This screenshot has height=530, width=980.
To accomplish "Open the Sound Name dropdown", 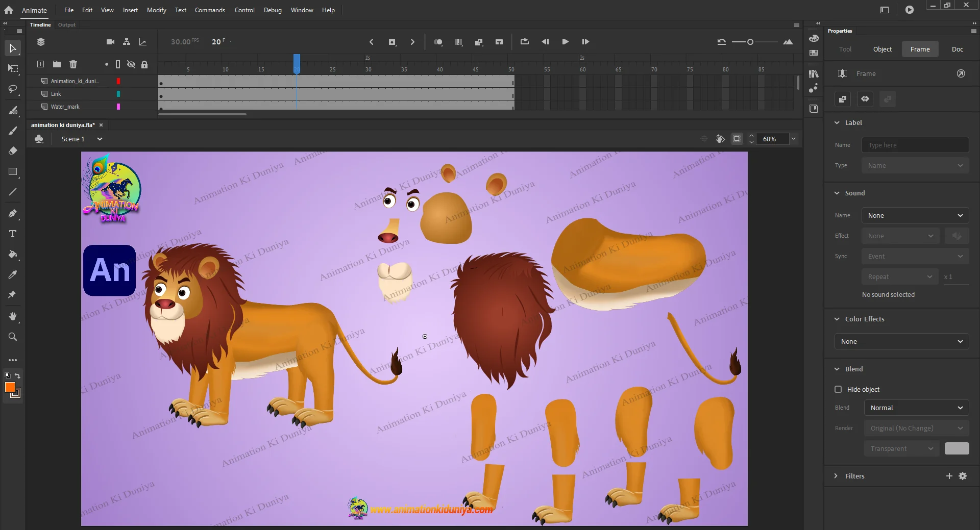I will (915, 215).
